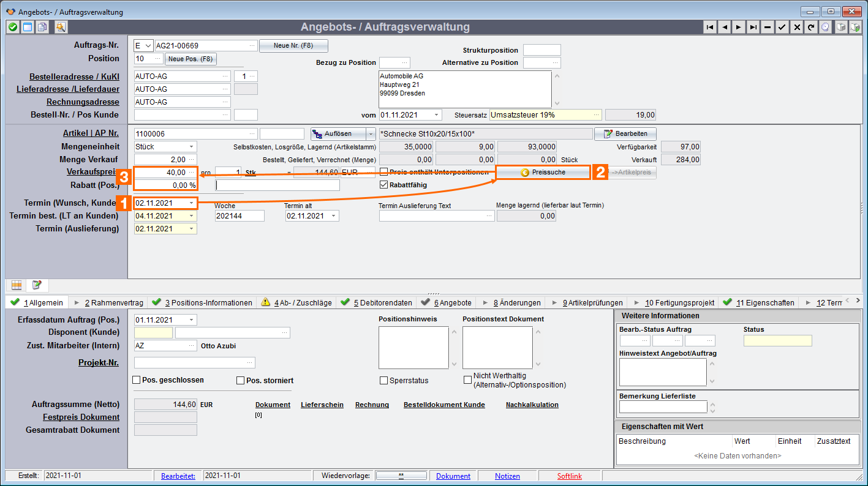This screenshot has width=868, height=486.
Task: Open 4 Ab- / Zuschläge tab
Action: coord(297,302)
